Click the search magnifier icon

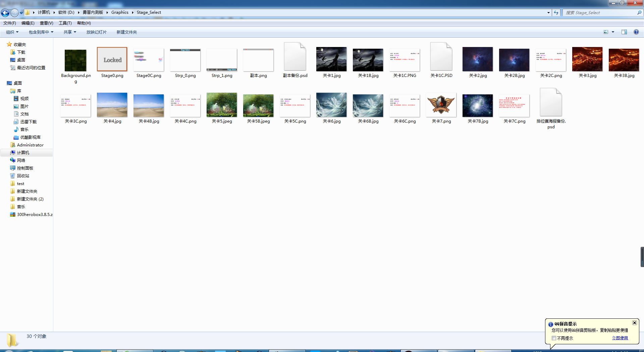(x=639, y=13)
